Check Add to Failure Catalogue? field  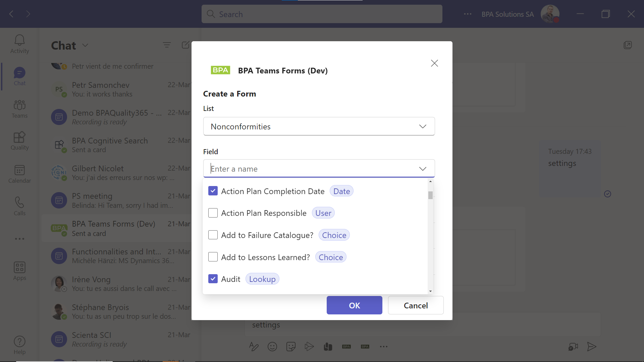213,235
